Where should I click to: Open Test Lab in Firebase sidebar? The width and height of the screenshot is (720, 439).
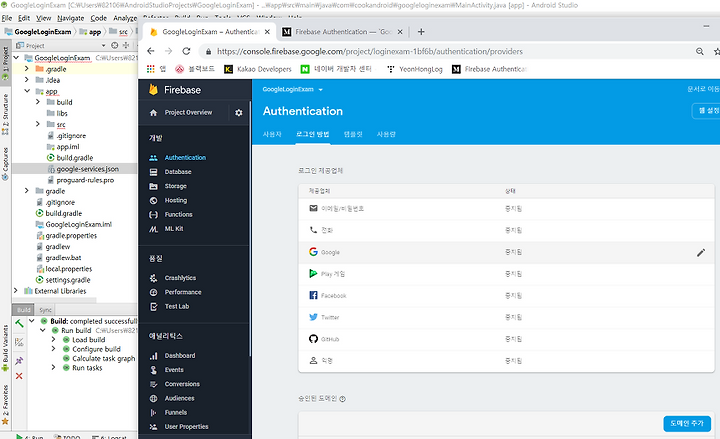click(x=177, y=306)
